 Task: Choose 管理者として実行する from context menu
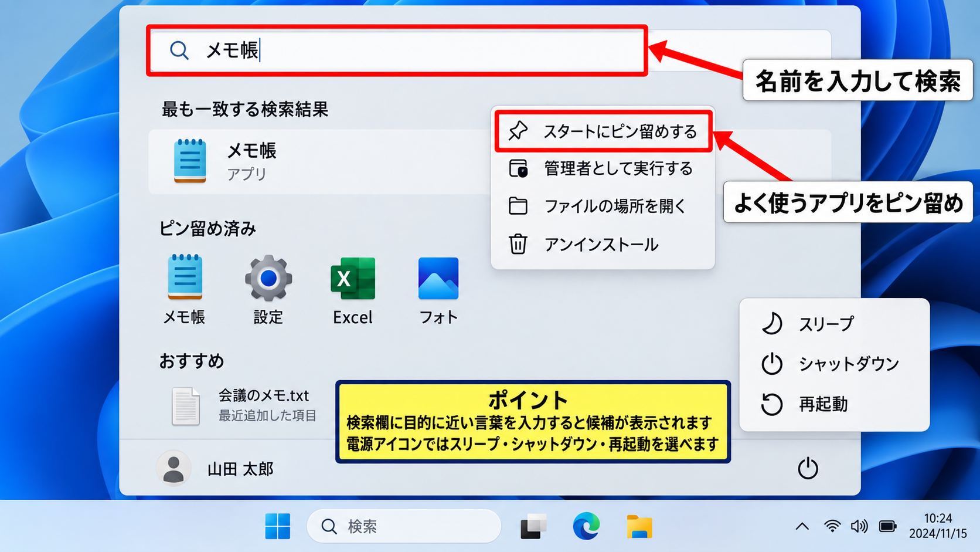tap(603, 169)
